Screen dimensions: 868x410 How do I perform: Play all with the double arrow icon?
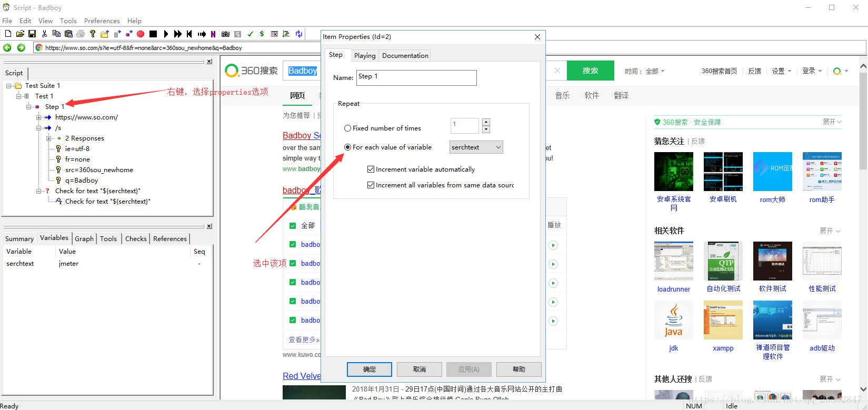tap(178, 34)
